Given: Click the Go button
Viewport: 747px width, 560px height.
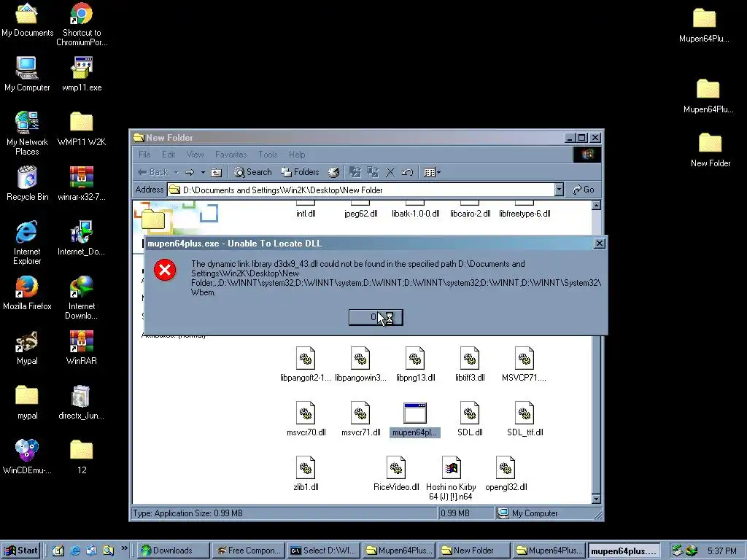Looking at the screenshot, I should [584, 190].
